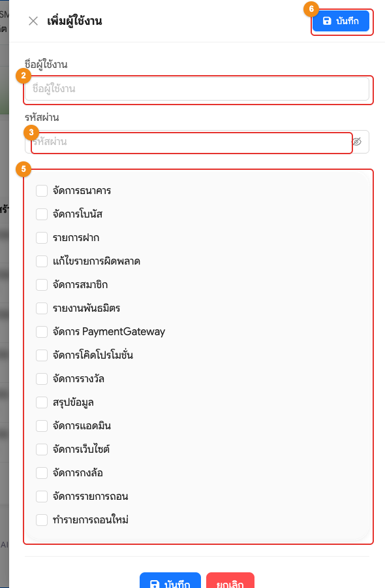Click the bottom blue บันทึก button
The width and height of the screenshot is (385, 588).
(x=170, y=581)
